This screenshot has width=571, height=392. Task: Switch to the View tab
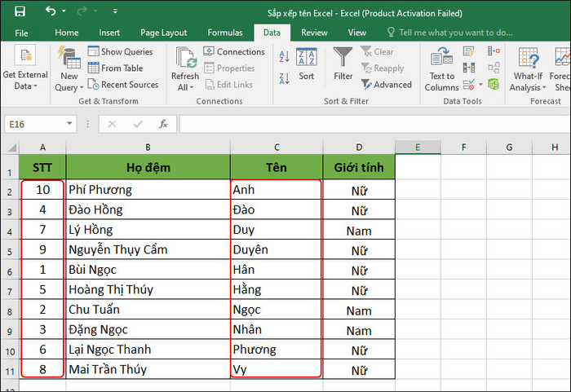coord(357,33)
